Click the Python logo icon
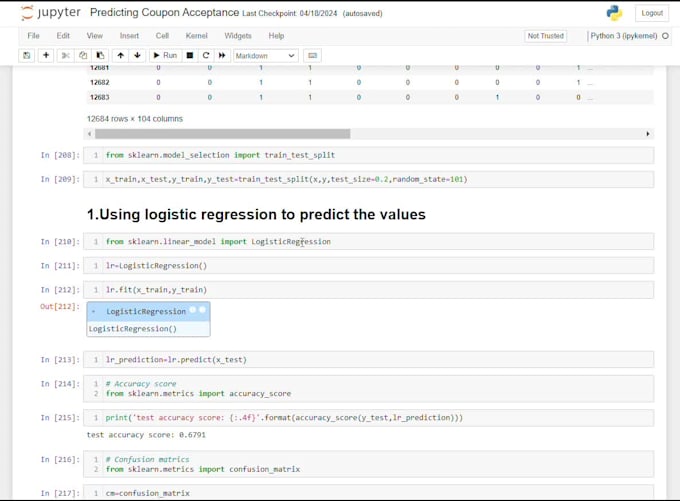680x501 pixels. [x=614, y=13]
